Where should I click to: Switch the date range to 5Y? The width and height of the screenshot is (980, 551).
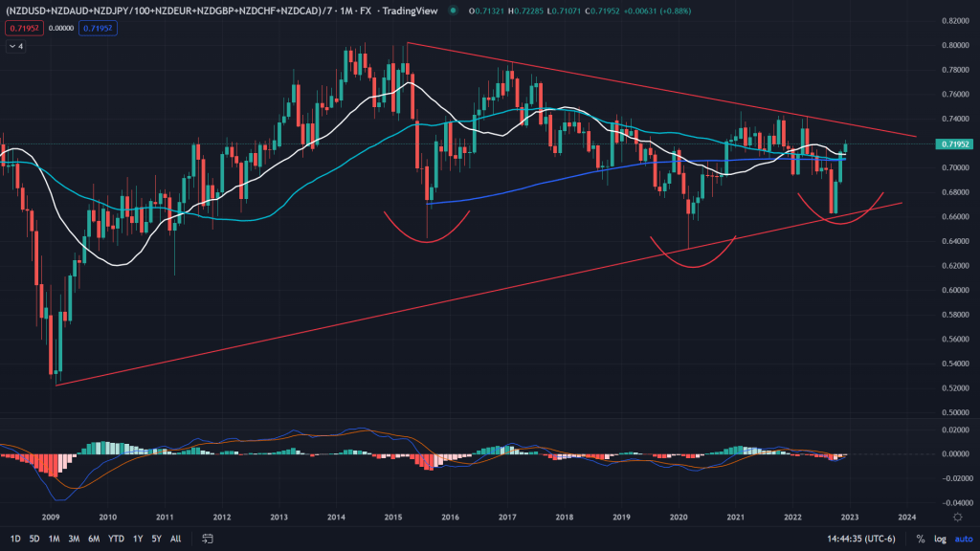point(156,539)
